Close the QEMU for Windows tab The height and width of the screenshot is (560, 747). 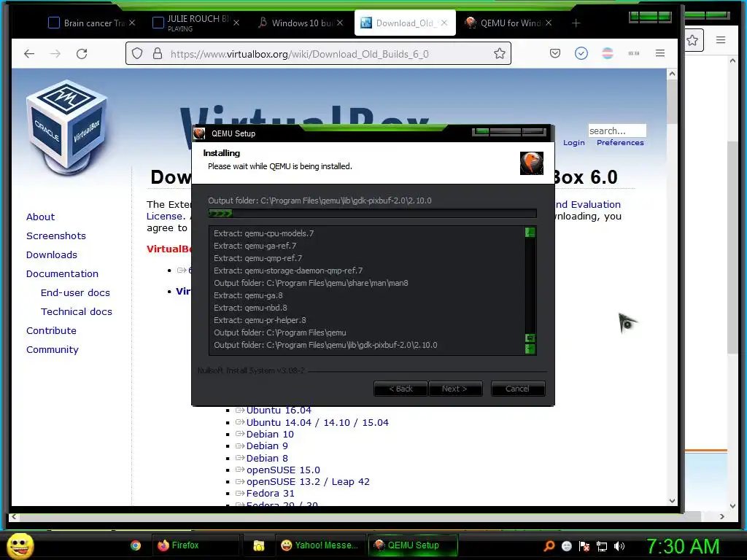pos(549,23)
